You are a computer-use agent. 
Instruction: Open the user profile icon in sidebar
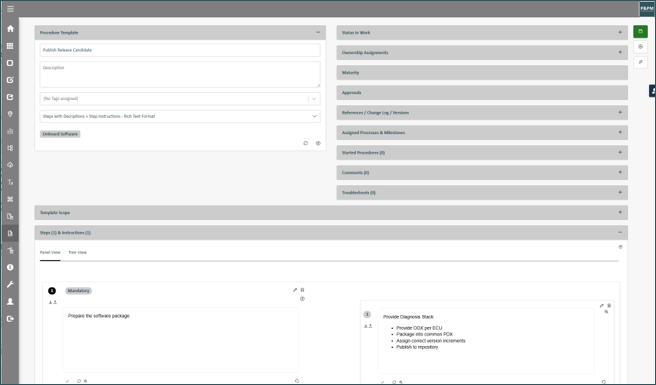(x=10, y=301)
